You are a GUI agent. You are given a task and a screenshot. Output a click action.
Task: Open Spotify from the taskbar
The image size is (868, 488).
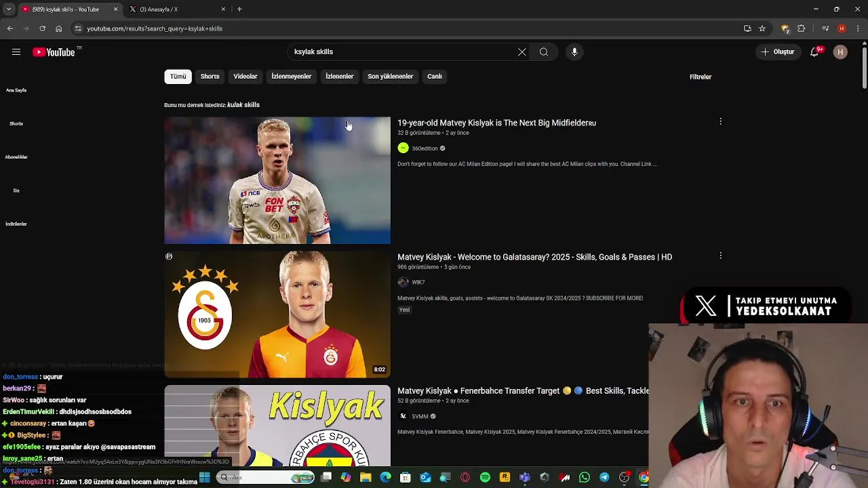pos(485,478)
